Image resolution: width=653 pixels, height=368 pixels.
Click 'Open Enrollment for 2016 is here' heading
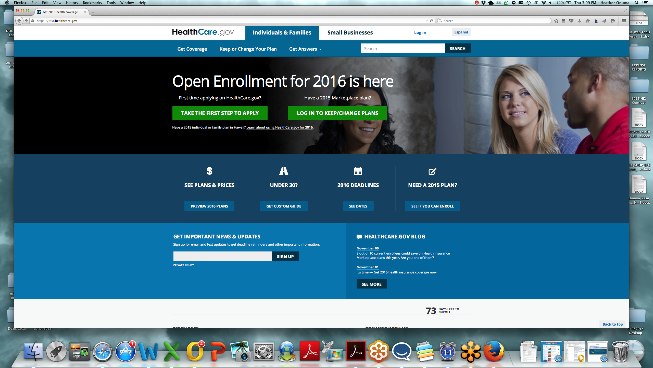pyautogui.click(x=283, y=81)
